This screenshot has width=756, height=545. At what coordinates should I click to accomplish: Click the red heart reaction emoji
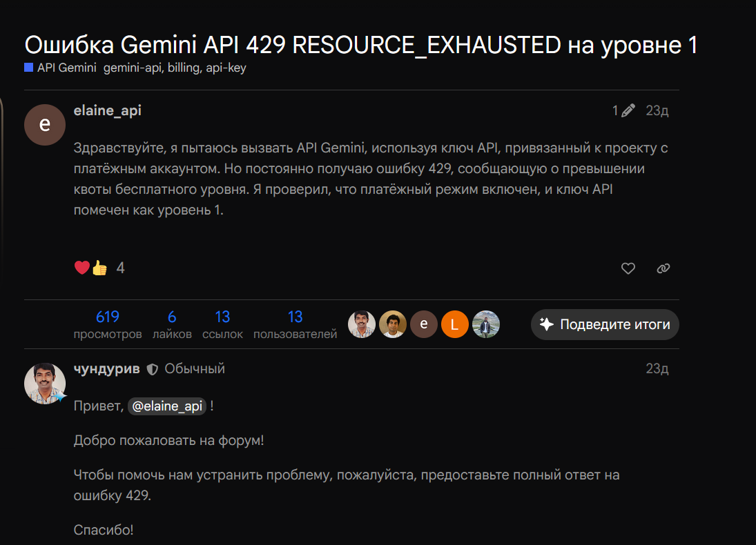pyautogui.click(x=82, y=268)
